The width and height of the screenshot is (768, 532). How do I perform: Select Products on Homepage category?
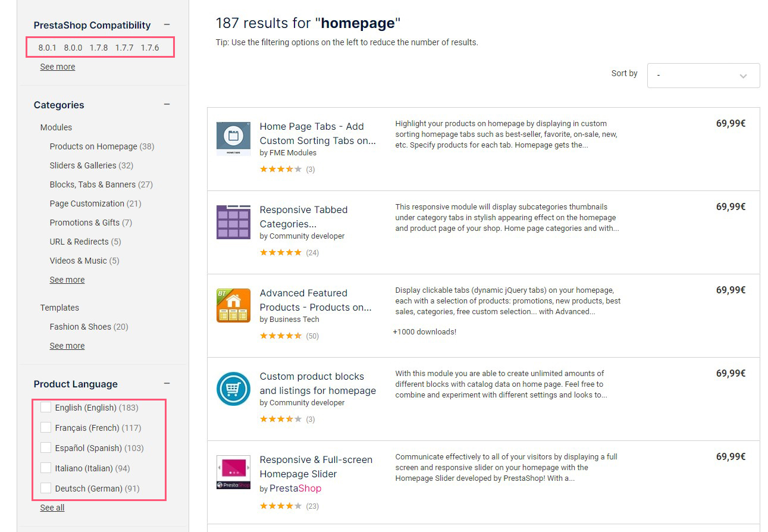(102, 146)
